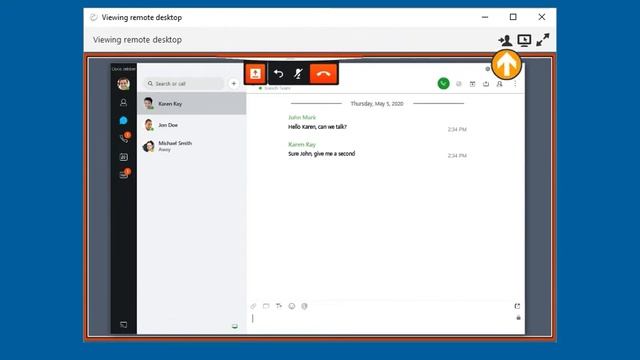
Task: Click the pop-out chat icon above lock
Action: [517, 306]
